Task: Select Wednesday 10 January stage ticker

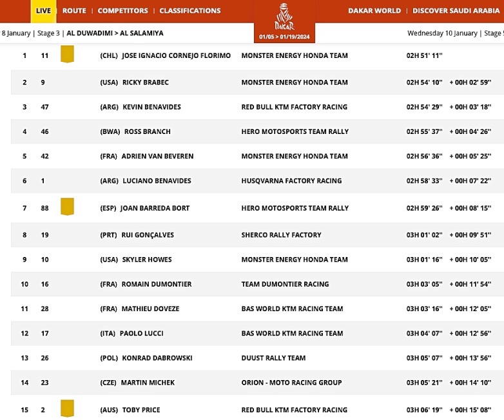Action: (455, 33)
